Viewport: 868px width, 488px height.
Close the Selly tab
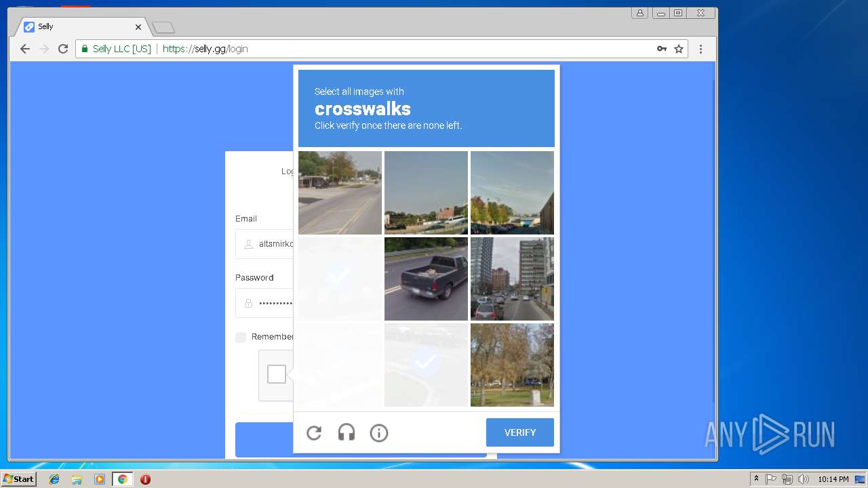pos(138,27)
